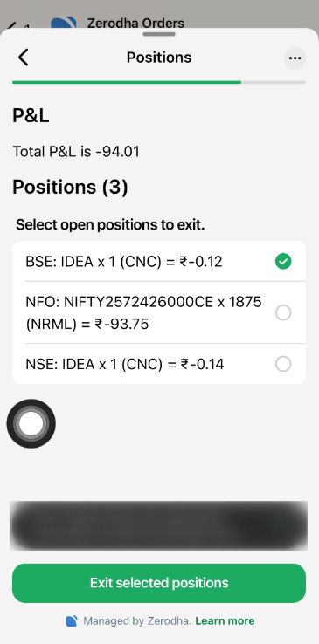Tap the NFO NIFTY ₹-93.75 row text
The image size is (319, 644).
click(x=143, y=313)
